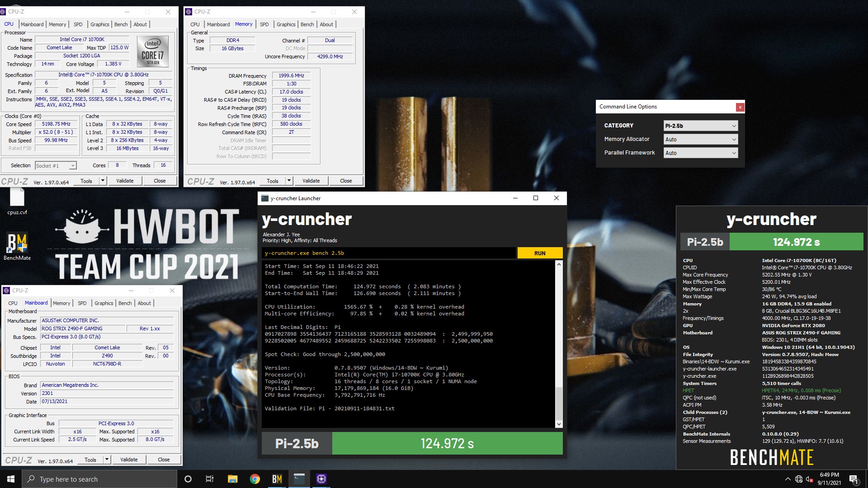Click Validate in the Mainboard window

coord(129,460)
